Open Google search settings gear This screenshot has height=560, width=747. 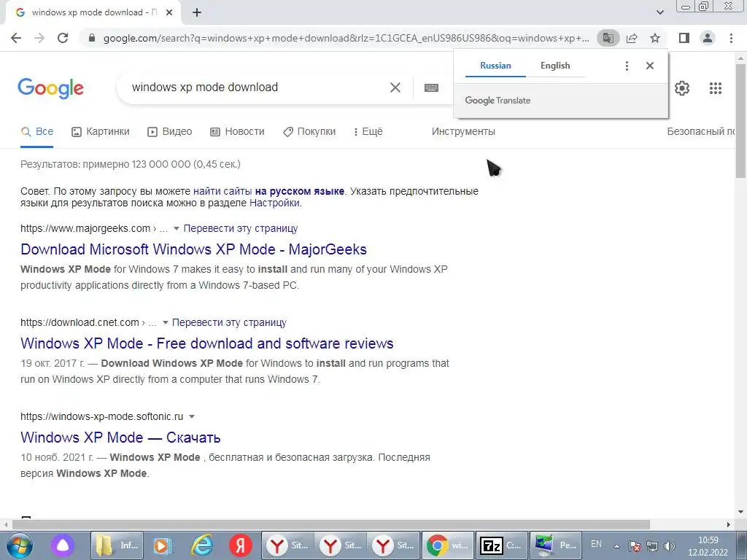tap(682, 88)
